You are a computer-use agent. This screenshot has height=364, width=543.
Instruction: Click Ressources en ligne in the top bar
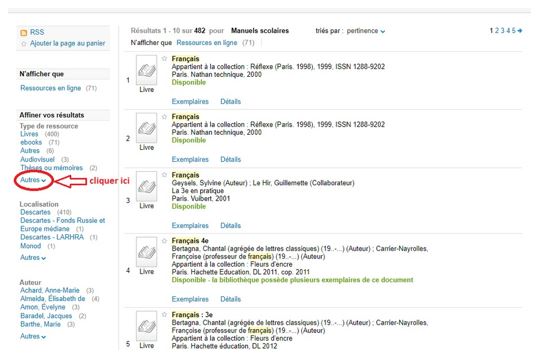(x=207, y=43)
